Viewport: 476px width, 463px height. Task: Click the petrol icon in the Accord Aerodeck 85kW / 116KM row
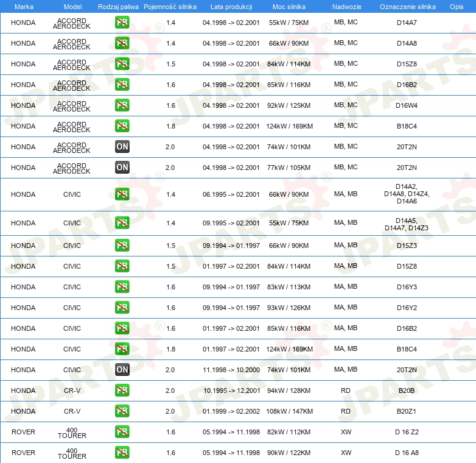tap(122, 84)
